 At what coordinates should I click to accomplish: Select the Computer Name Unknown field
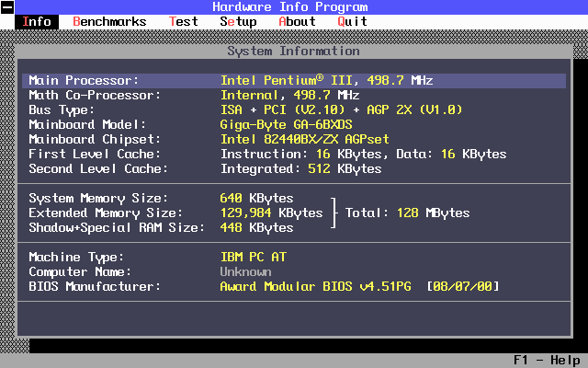[x=245, y=271]
